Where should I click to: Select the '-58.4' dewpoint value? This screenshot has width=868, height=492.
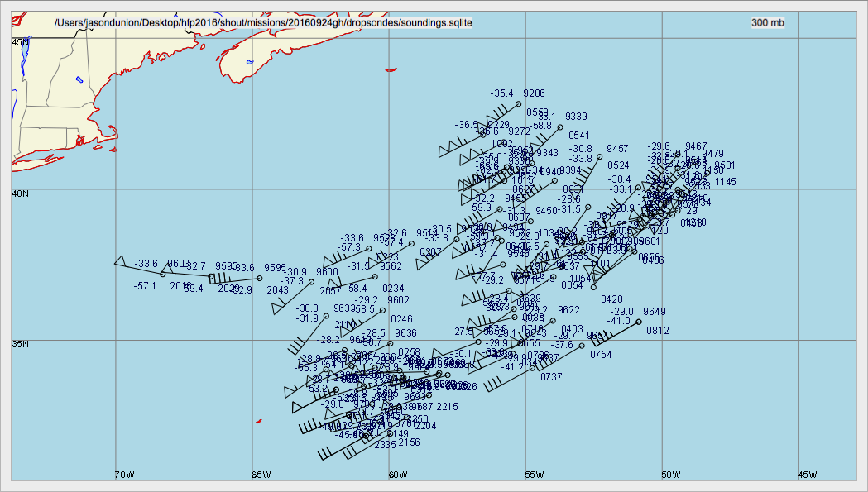coord(356,289)
